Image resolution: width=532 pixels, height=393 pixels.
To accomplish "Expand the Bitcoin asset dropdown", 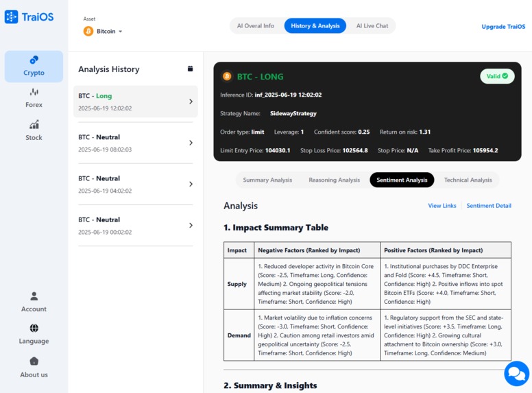I will pyautogui.click(x=103, y=32).
